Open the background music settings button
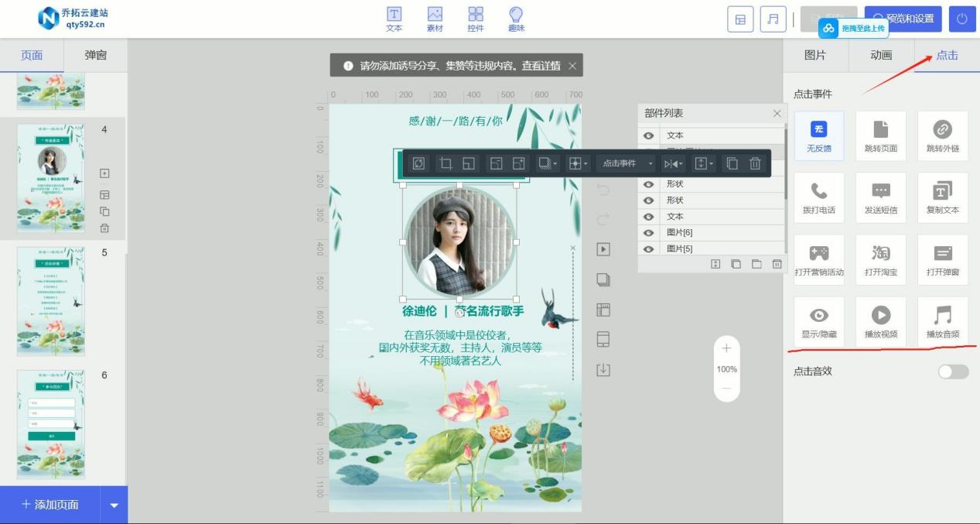Image resolution: width=980 pixels, height=524 pixels. click(773, 19)
